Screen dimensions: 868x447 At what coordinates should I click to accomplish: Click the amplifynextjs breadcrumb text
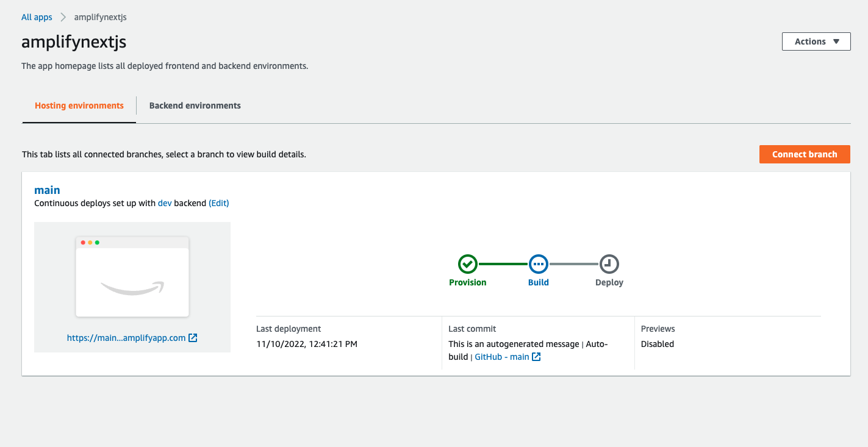tap(101, 17)
